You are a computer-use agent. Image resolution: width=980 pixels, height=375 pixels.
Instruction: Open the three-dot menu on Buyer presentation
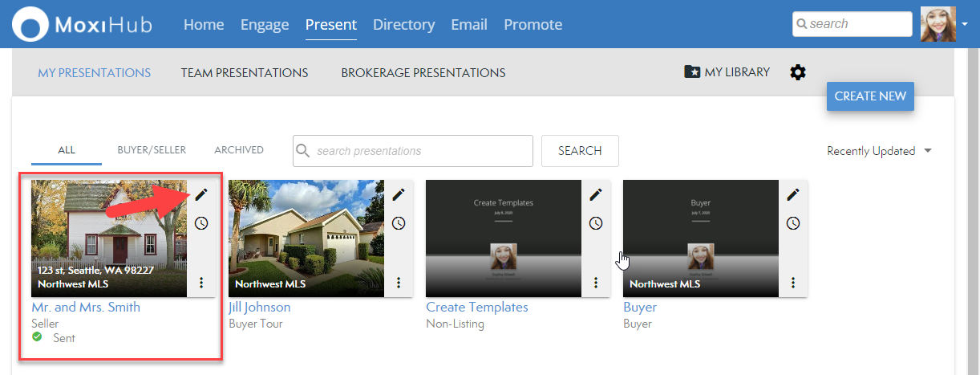tap(793, 283)
